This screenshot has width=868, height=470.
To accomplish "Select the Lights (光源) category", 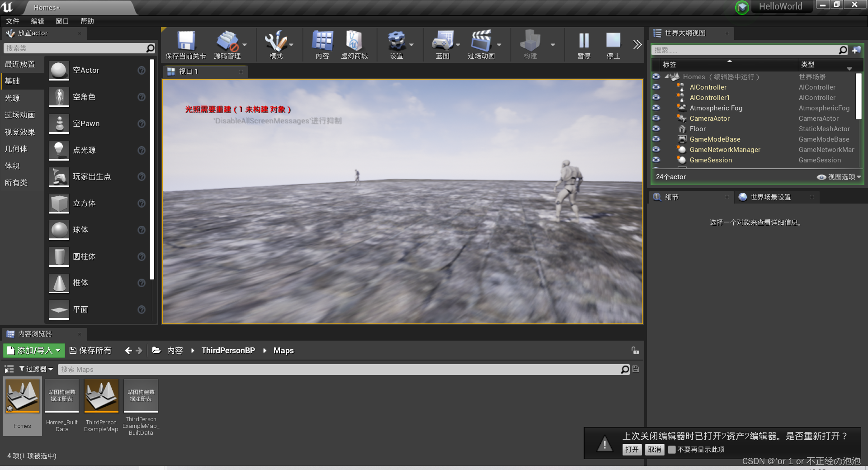I will point(12,98).
